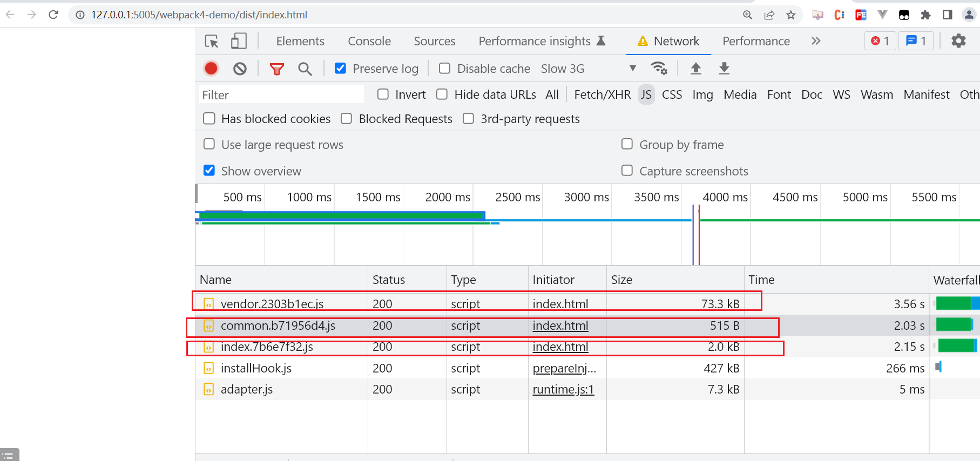
Task: Toggle browser side panel icon
Action: pyautogui.click(x=947, y=15)
